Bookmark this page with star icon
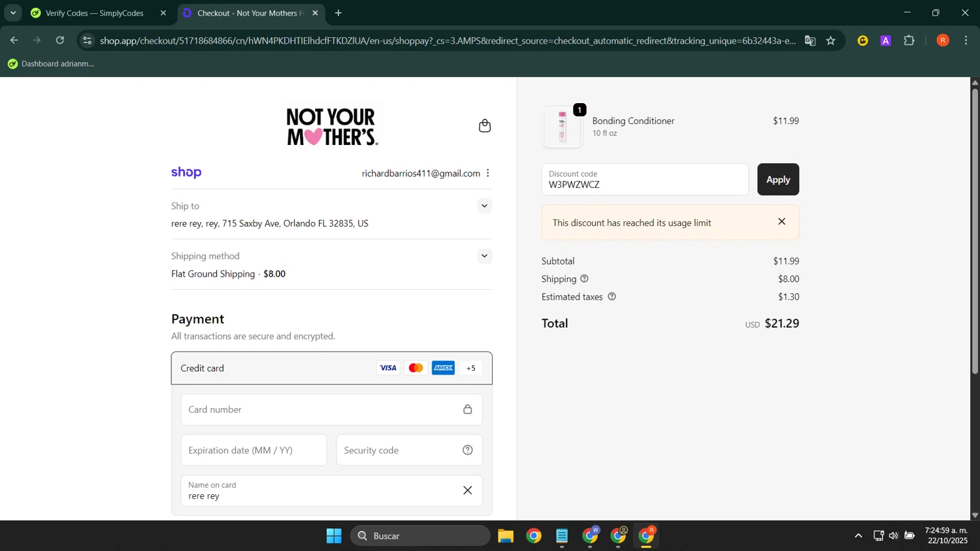The width and height of the screenshot is (980, 551). (831, 40)
